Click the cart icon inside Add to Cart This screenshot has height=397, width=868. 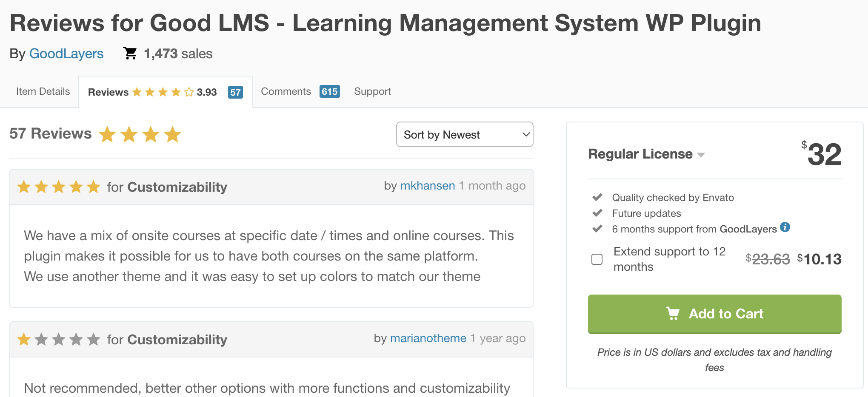pos(673,313)
